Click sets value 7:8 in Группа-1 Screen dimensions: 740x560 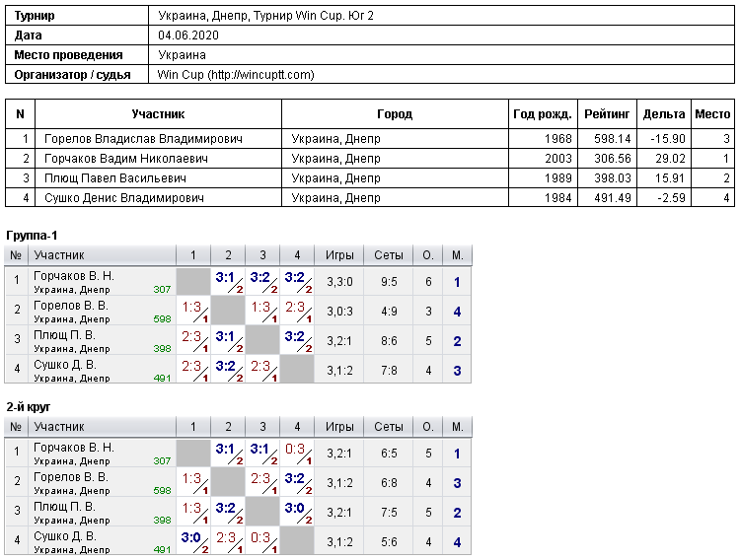[x=389, y=371]
